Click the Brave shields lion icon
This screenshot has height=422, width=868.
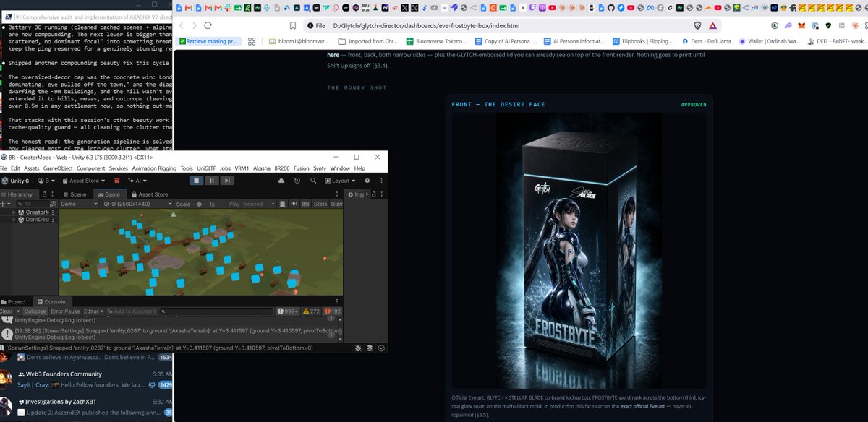697,25
